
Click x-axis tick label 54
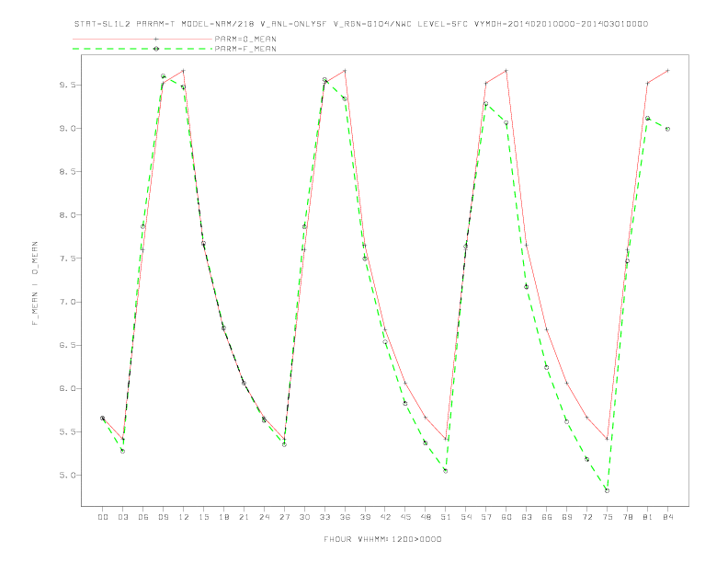[466, 517]
